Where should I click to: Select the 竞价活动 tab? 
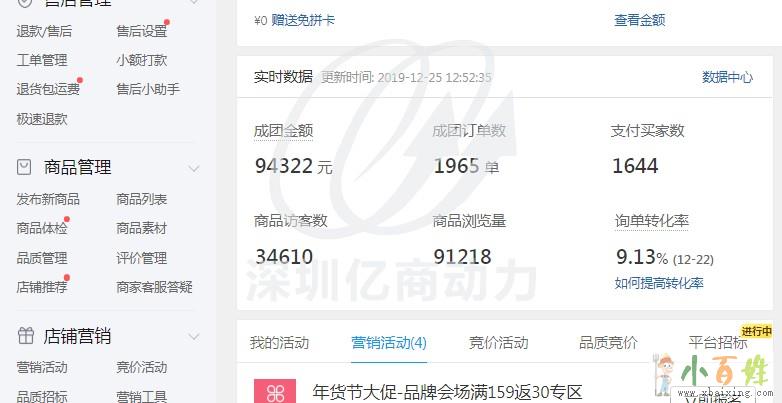pyautogui.click(x=498, y=343)
